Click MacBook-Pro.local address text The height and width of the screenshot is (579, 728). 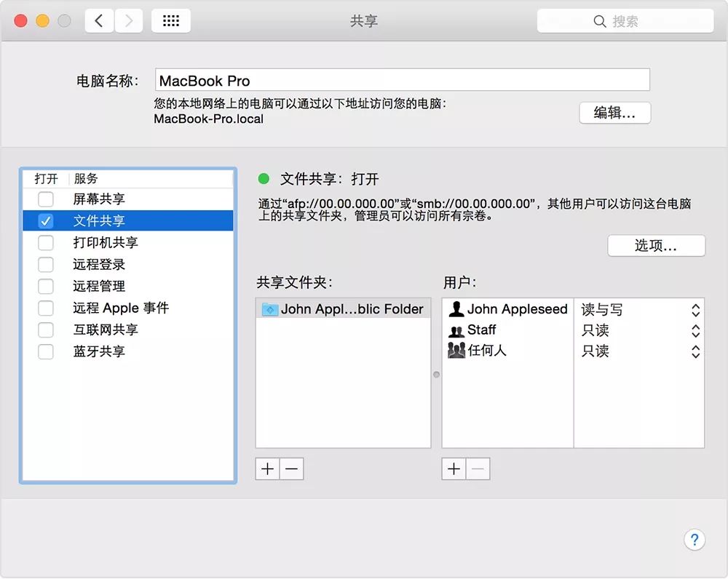[208, 119]
